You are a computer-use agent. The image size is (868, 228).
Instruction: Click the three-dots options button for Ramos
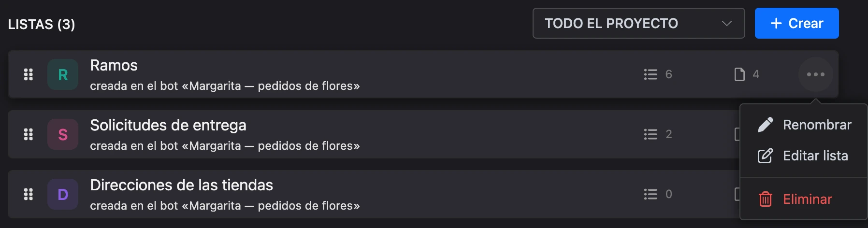point(815,74)
